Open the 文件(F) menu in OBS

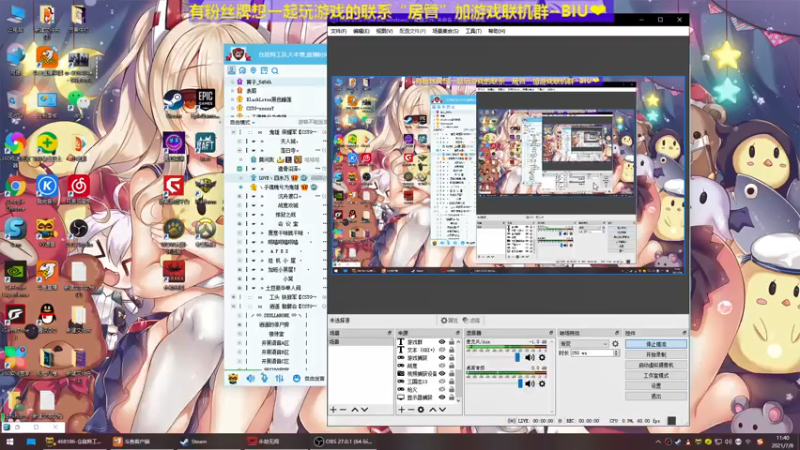(x=338, y=31)
